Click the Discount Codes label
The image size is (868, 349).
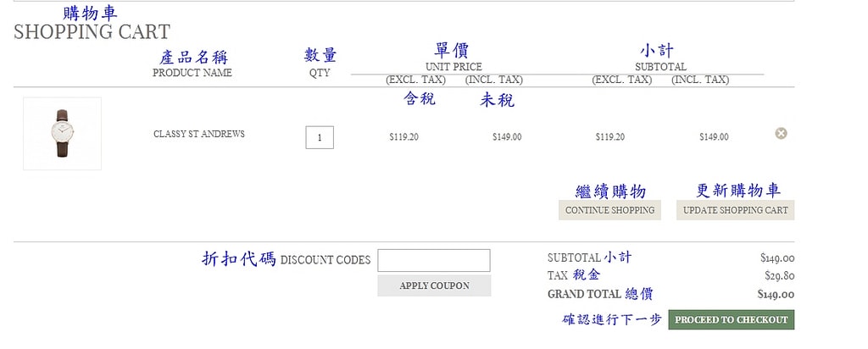pos(325,260)
